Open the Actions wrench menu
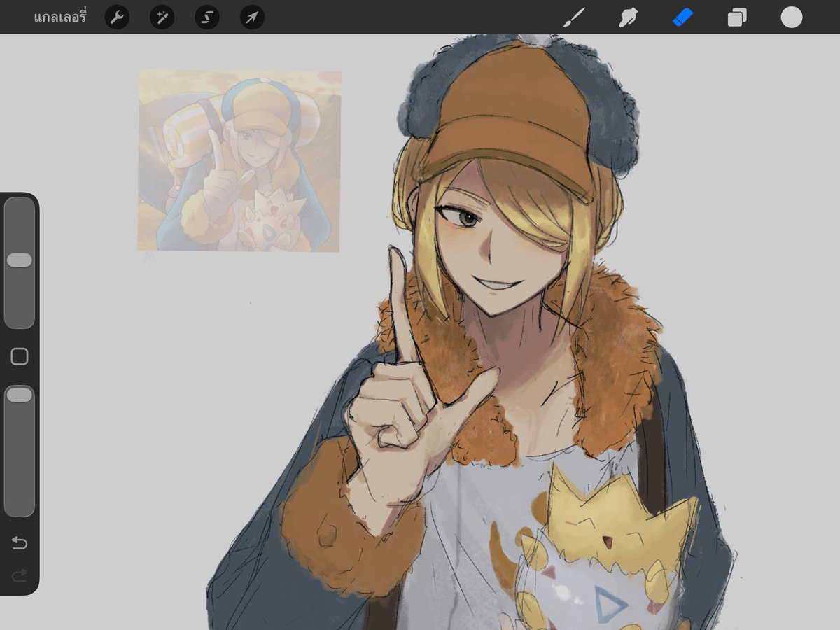Image resolution: width=840 pixels, height=630 pixels. [x=117, y=17]
